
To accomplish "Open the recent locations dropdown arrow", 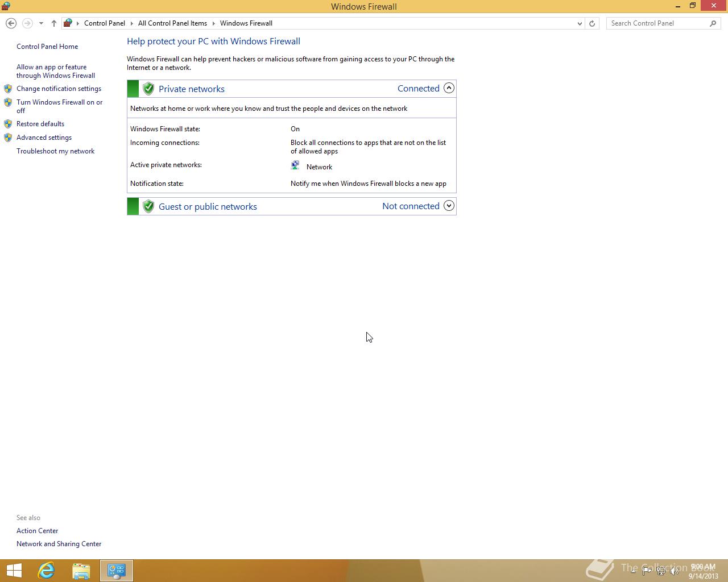I will (x=41, y=23).
